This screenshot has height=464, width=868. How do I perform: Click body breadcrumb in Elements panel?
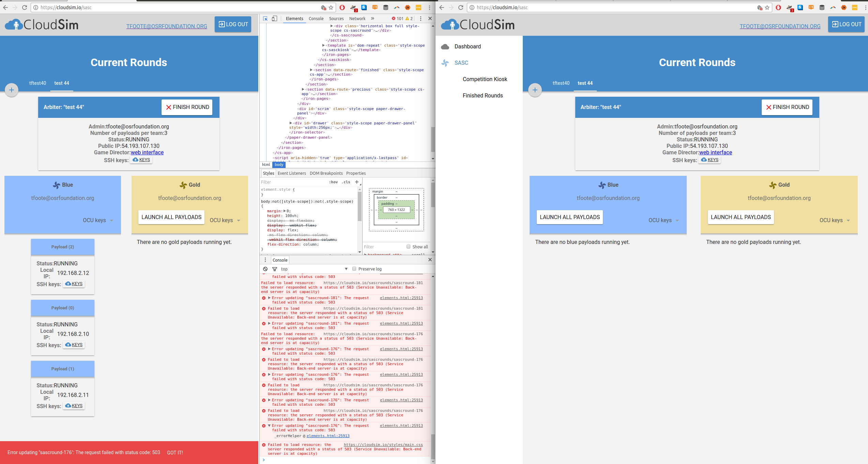click(279, 165)
